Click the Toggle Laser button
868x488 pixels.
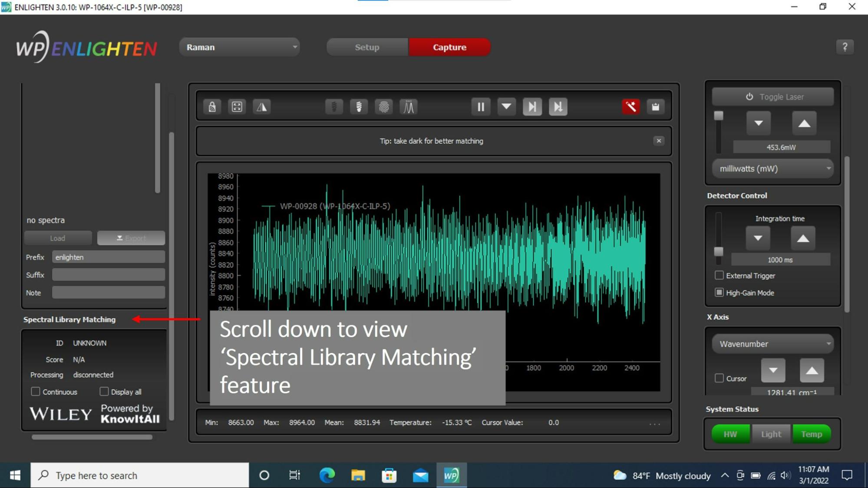(x=773, y=97)
